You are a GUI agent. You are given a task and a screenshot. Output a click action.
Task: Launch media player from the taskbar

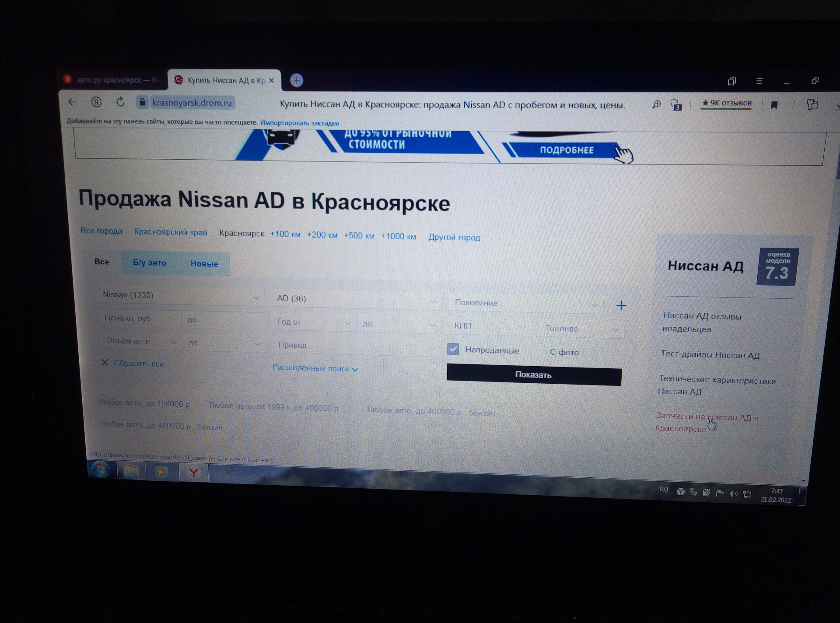click(x=161, y=472)
